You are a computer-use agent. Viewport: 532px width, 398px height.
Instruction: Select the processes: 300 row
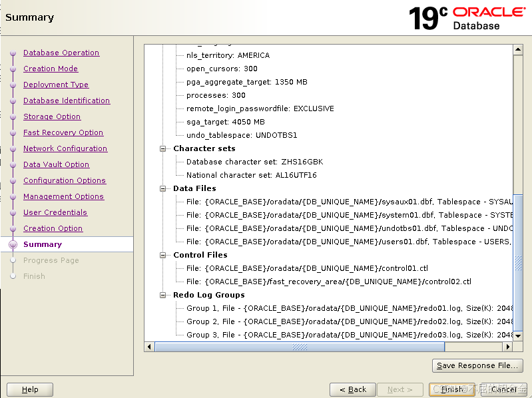click(x=216, y=95)
